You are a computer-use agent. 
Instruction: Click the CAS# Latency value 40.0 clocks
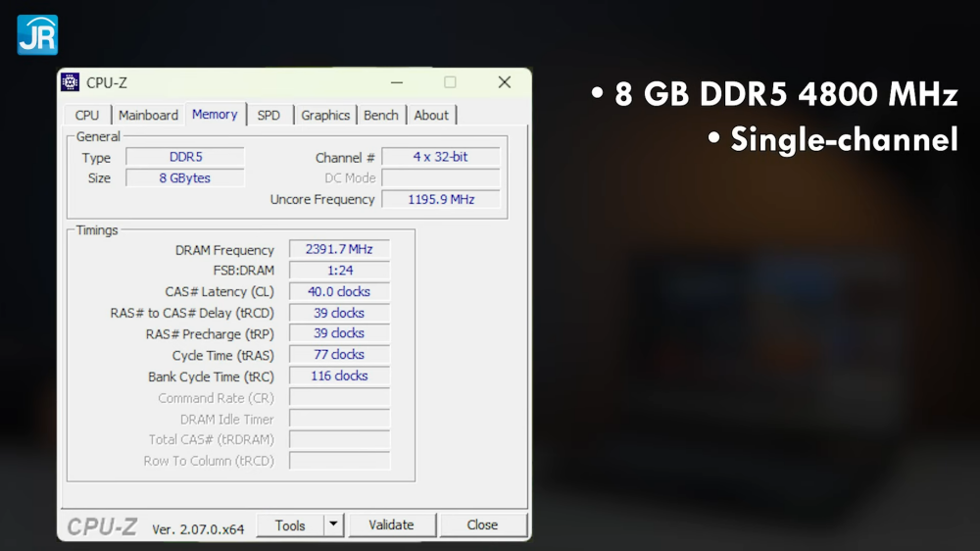pos(339,291)
